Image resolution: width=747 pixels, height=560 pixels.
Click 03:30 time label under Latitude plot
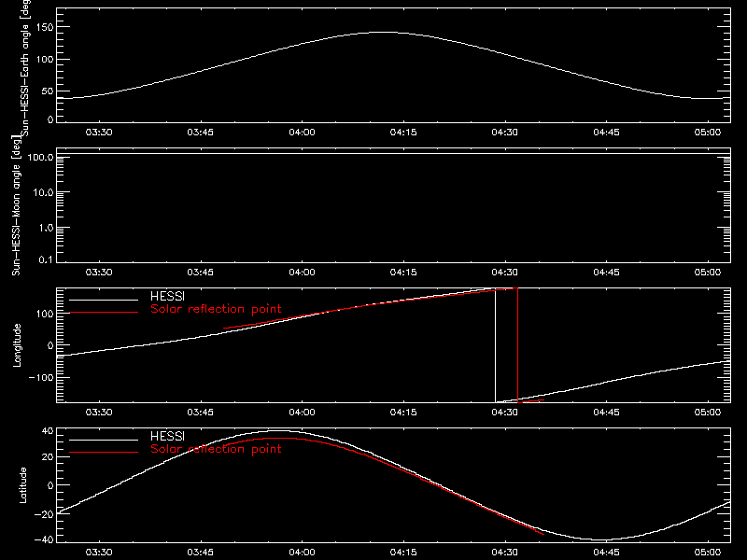click(99, 552)
